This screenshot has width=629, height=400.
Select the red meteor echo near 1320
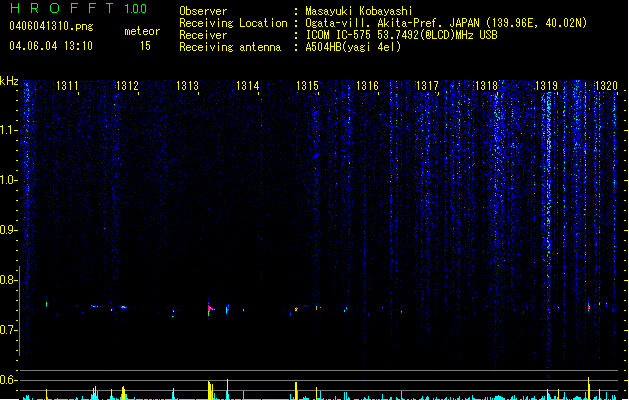(x=588, y=308)
